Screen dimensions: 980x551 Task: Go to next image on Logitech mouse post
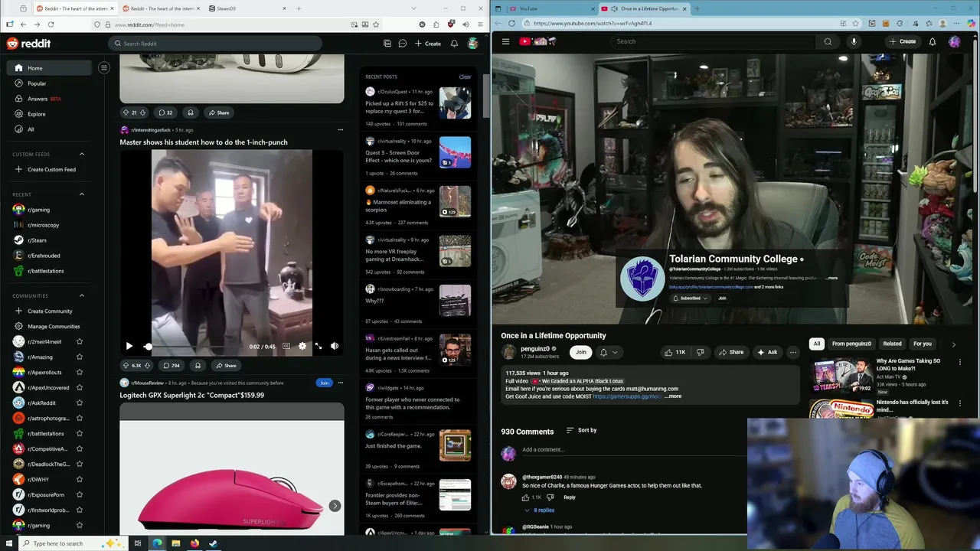pyautogui.click(x=335, y=506)
